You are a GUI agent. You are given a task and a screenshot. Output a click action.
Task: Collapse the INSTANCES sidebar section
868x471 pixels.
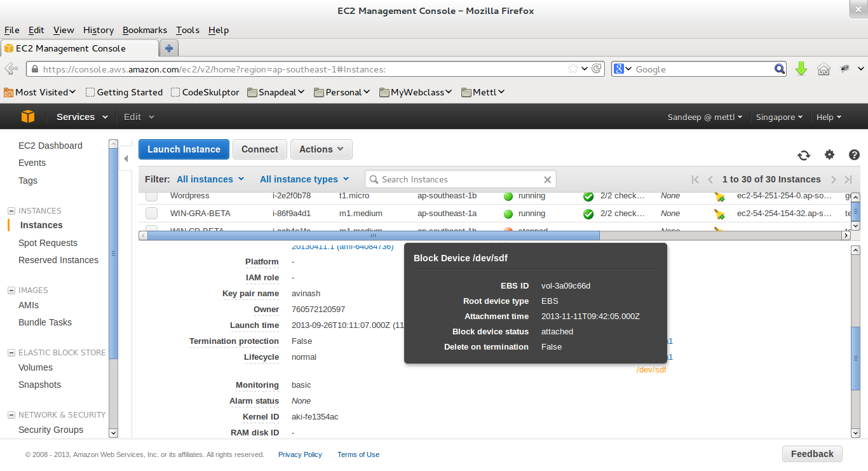pyautogui.click(x=11, y=211)
